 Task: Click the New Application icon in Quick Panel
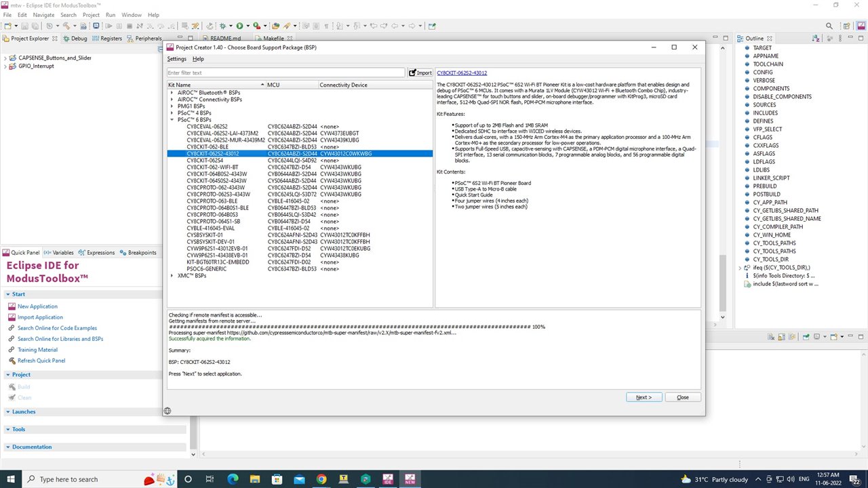(12, 306)
